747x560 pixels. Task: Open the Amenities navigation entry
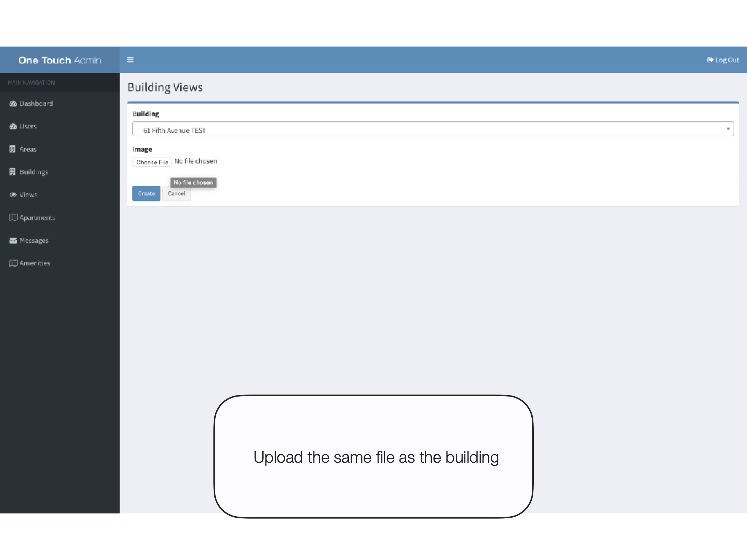pyautogui.click(x=35, y=263)
